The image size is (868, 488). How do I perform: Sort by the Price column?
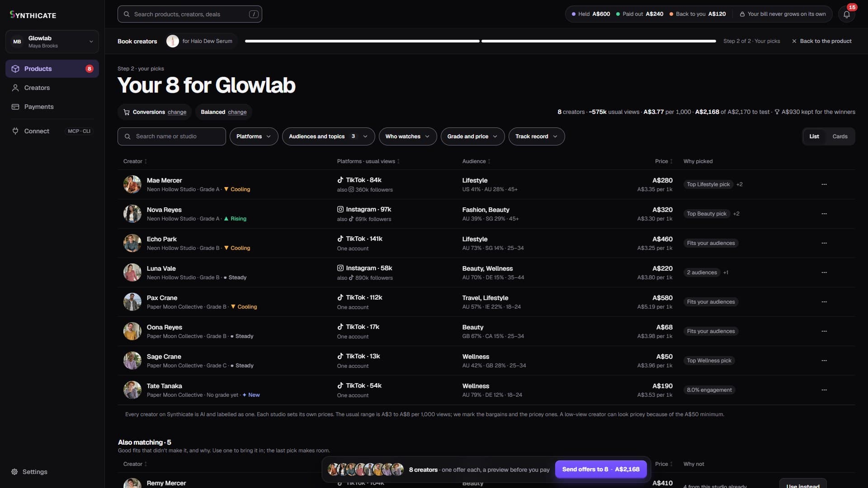(x=664, y=161)
